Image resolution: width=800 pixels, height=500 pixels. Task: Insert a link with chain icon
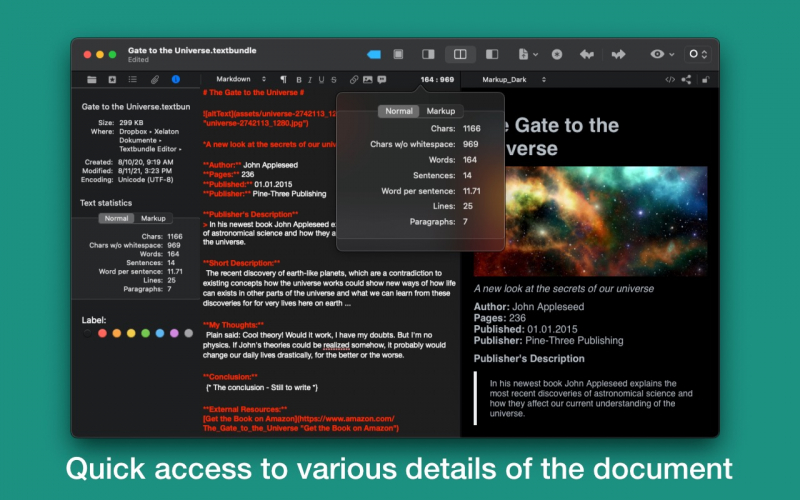pyautogui.click(x=354, y=79)
